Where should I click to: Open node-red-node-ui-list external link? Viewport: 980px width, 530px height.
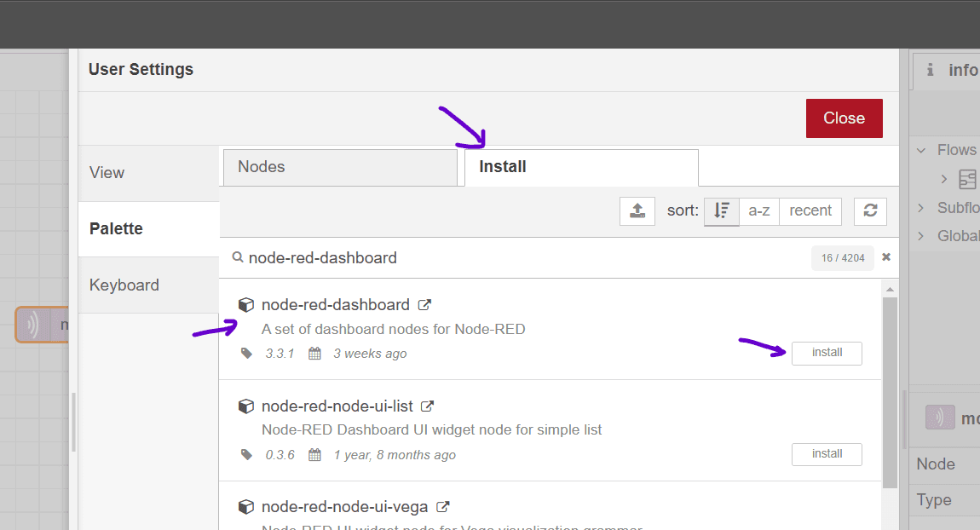click(x=427, y=406)
